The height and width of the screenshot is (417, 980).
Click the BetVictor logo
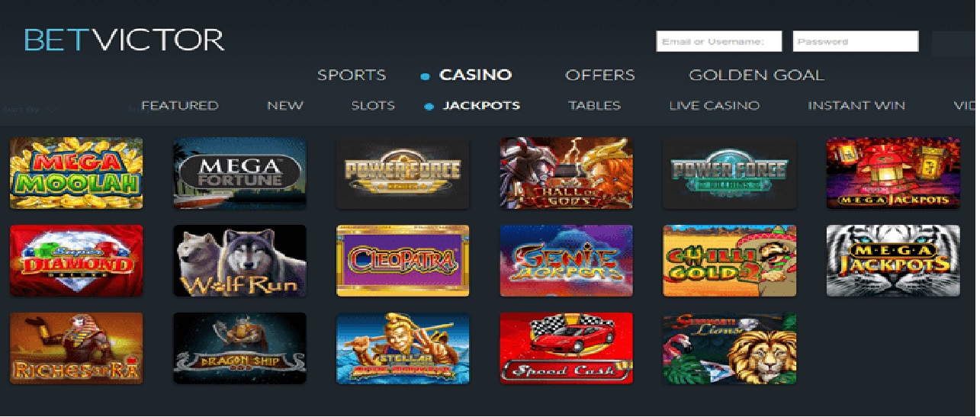(124, 40)
